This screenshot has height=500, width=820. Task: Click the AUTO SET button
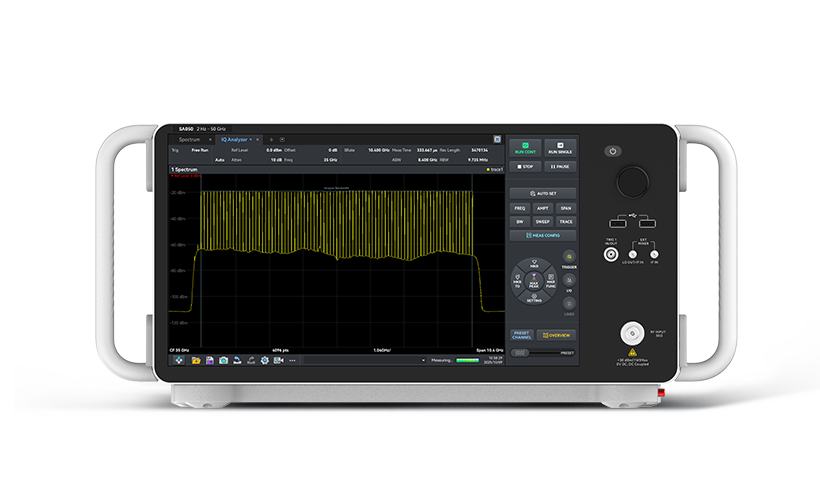(541, 192)
